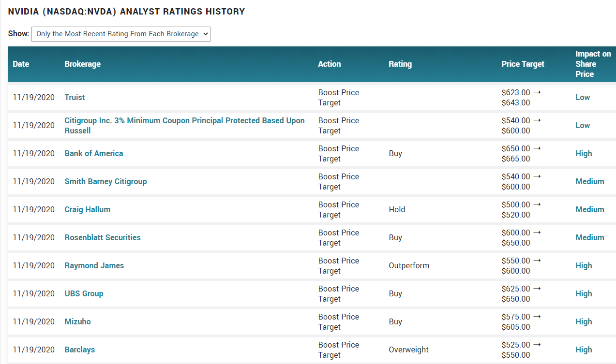This screenshot has height=364, width=616.
Task: Open the Truist brokerage link
Action: click(x=75, y=97)
